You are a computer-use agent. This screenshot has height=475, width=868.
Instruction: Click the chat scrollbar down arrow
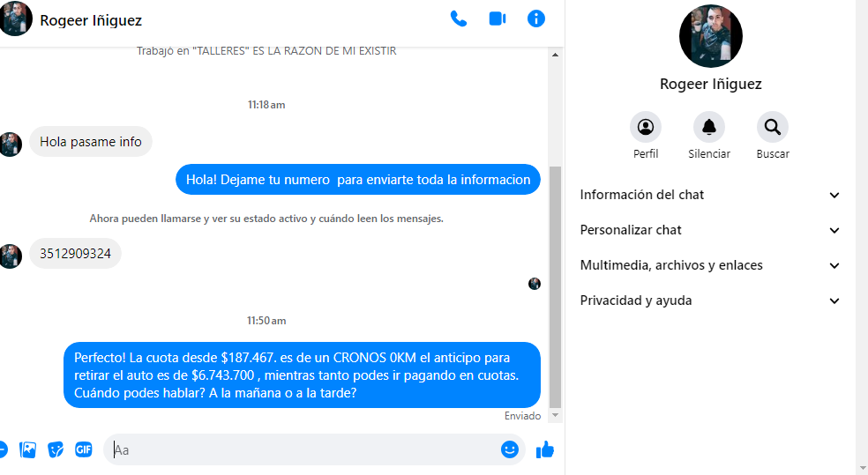[555, 415]
